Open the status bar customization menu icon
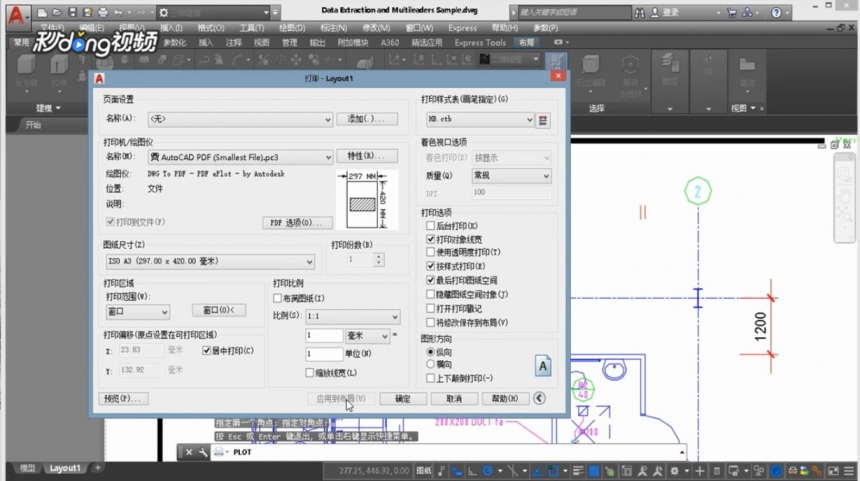860x481 pixels. click(x=849, y=471)
